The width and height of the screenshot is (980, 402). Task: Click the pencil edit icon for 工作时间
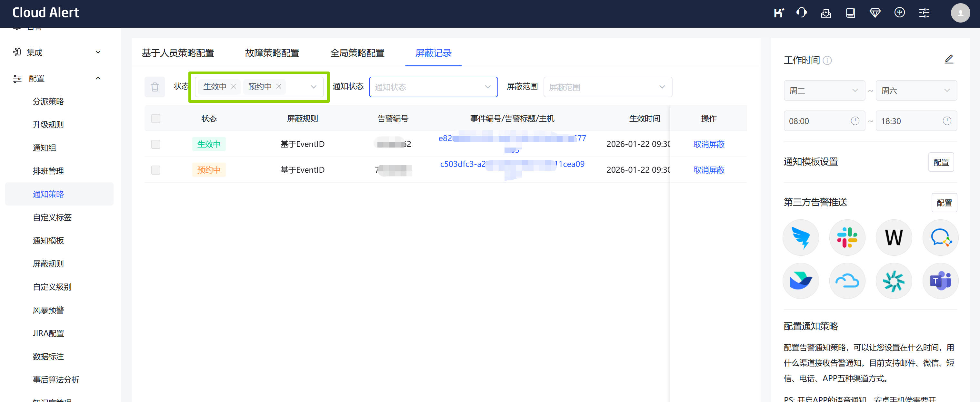pos(948,59)
